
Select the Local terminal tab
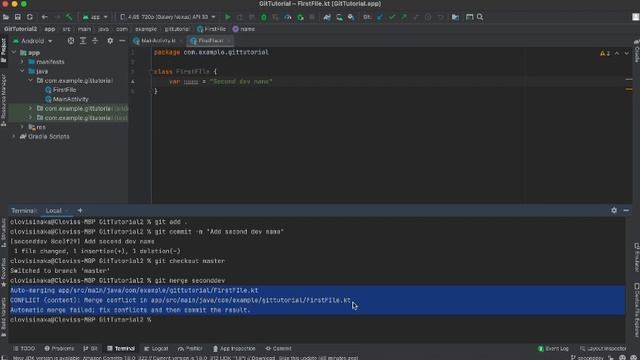[53, 211]
